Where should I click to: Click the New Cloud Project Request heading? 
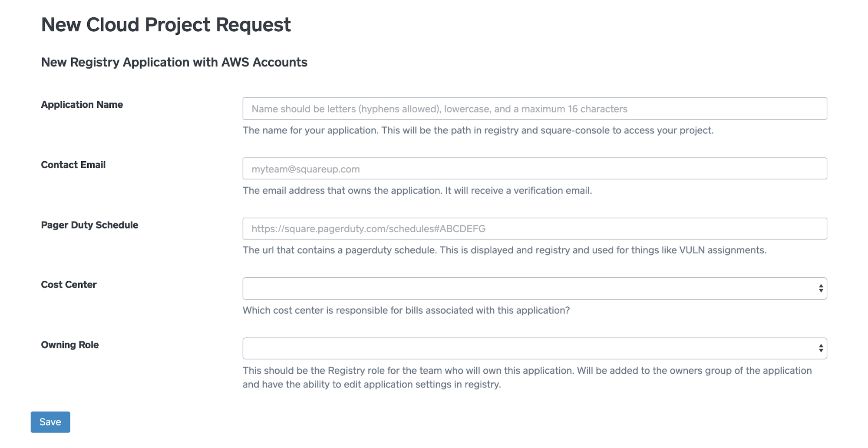pos(166,25)
